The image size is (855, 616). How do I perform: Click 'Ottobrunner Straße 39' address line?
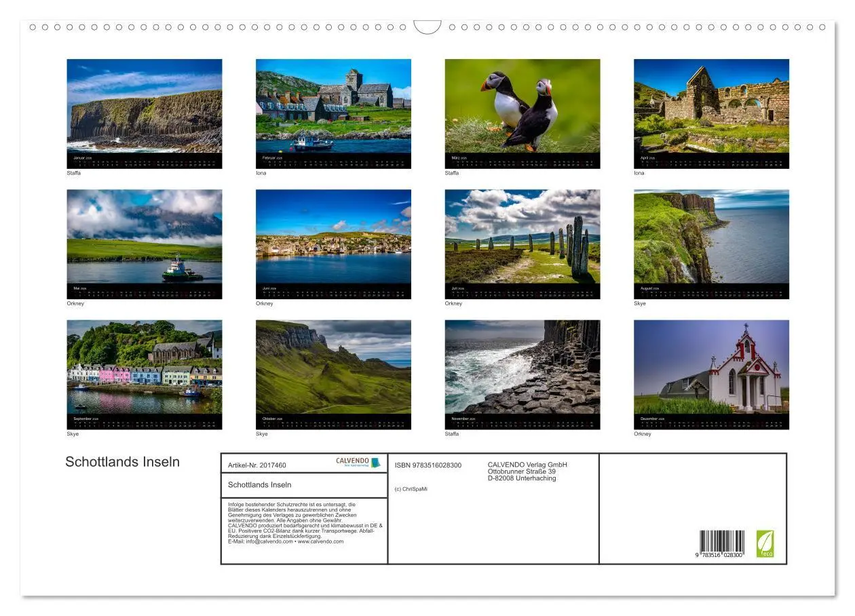pos(522,471)
